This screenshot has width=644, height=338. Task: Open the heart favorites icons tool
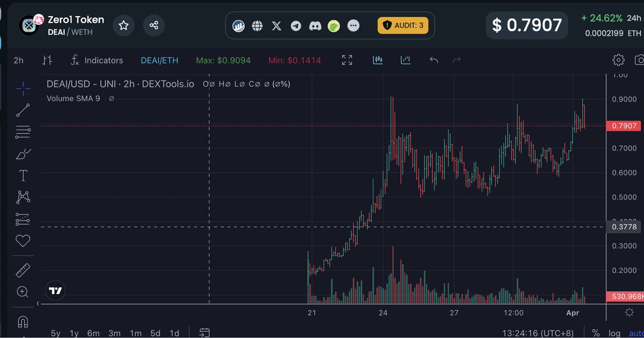click(23, 241)
